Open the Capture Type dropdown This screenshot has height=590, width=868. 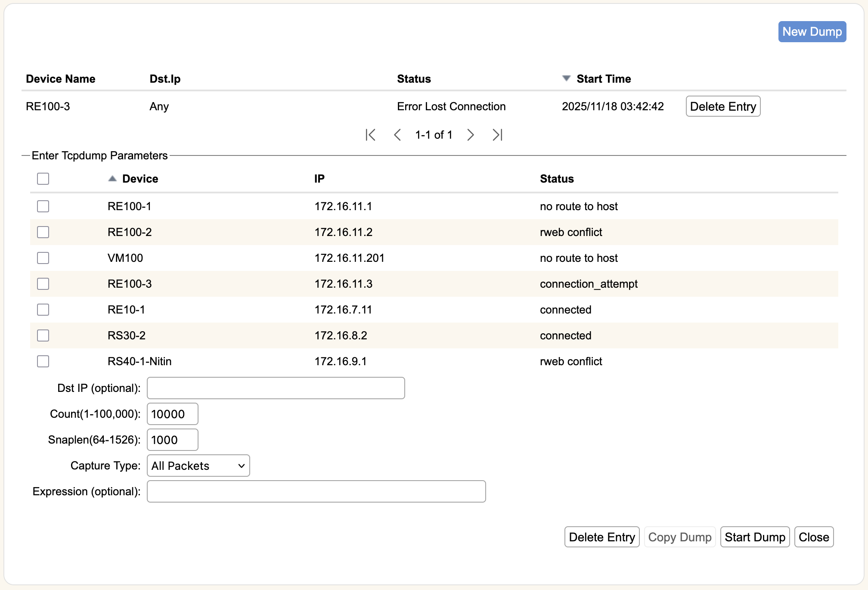[198, 466]
